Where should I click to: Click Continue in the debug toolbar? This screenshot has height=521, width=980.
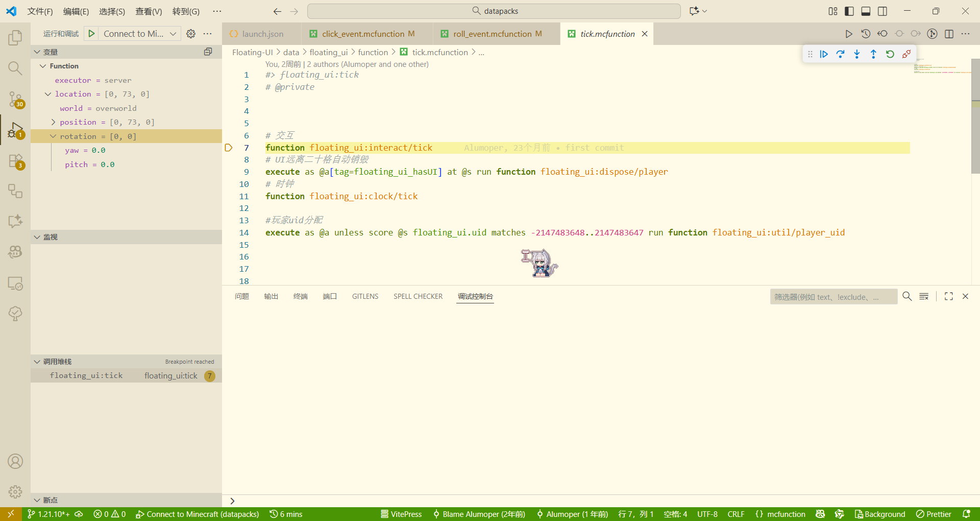[x=824, y=54]
